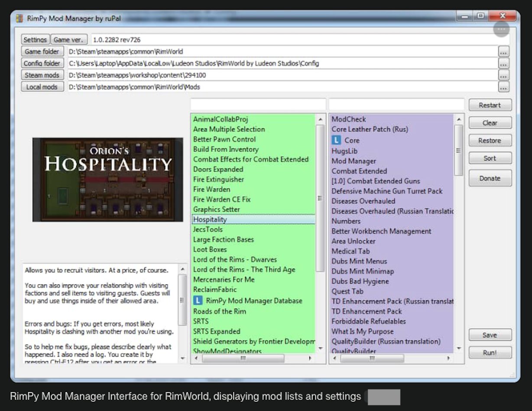The height and width of the screenshot is (411, 532).
Task: Select Roads of the Rim mod
Action: coord(220,311)
